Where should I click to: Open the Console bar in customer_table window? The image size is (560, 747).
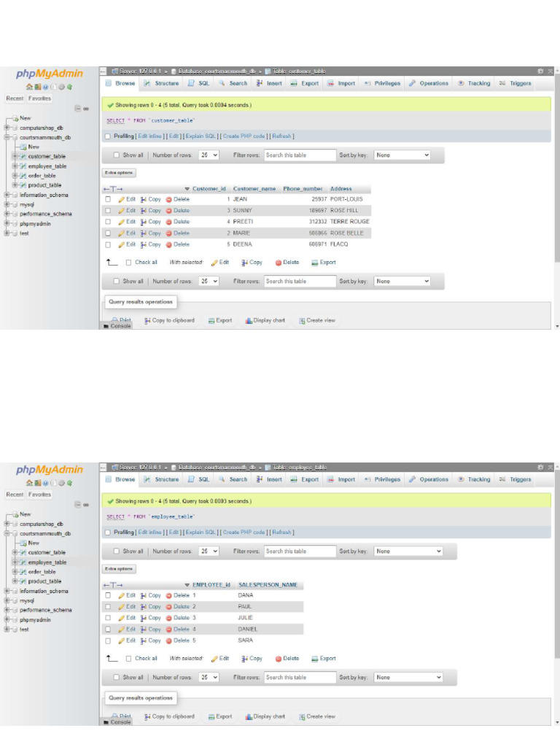tap(117, 326)
